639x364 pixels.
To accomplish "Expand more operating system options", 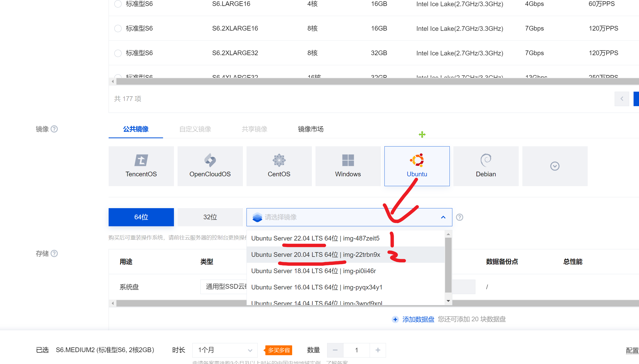I will tap(555, 166).
